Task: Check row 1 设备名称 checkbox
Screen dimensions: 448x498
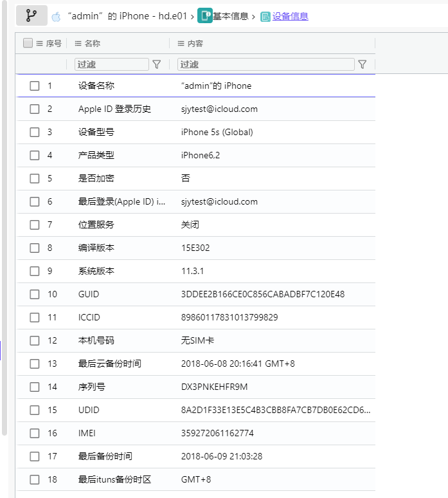Action: [35, 86]
